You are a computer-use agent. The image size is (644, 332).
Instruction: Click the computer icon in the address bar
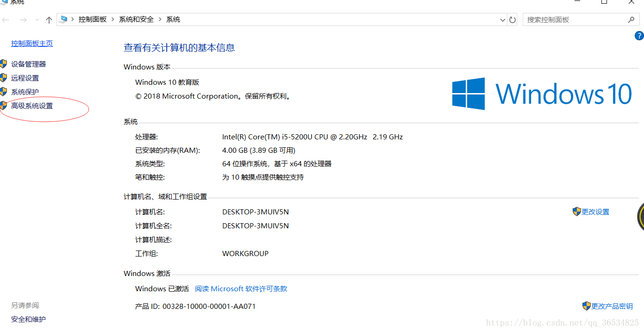[64, 19]
